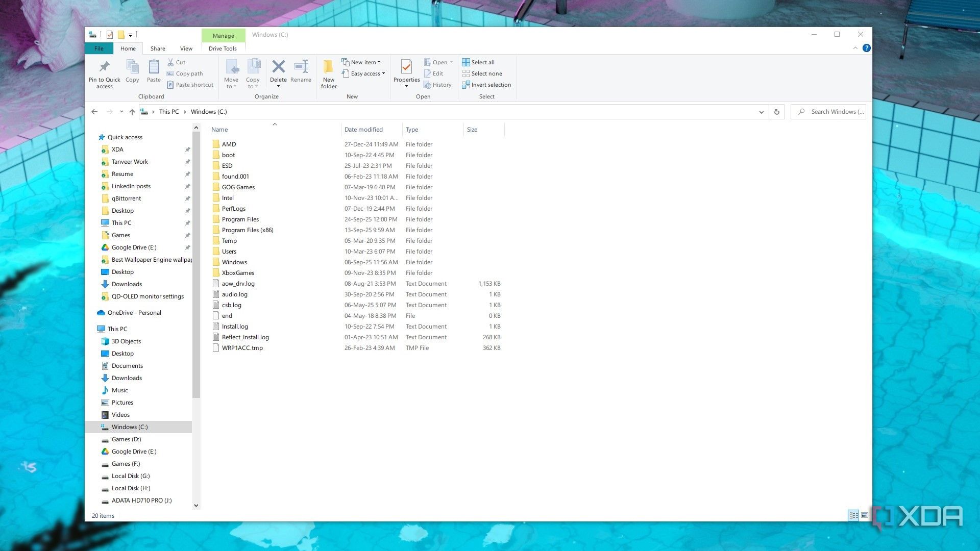The image size is (980, 551).
Task: Select the Reflect_Install.log file
Action: click(245, 337)
